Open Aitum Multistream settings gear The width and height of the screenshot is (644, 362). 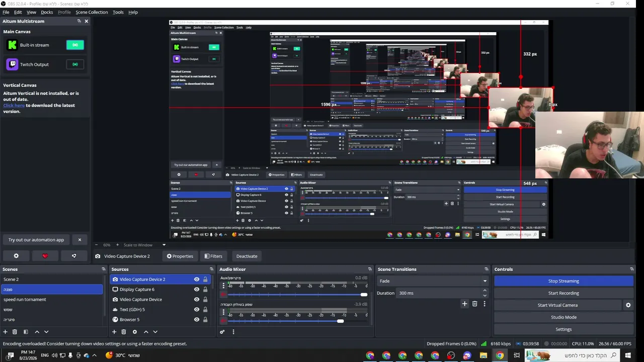pyautogui.click(x=16, y=256)
